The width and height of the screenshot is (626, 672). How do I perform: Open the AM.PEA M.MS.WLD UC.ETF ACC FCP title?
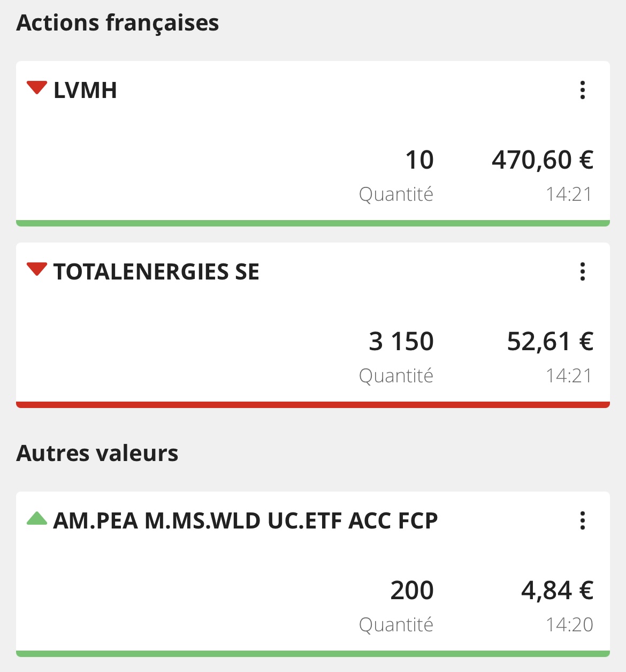coord(246,520)
